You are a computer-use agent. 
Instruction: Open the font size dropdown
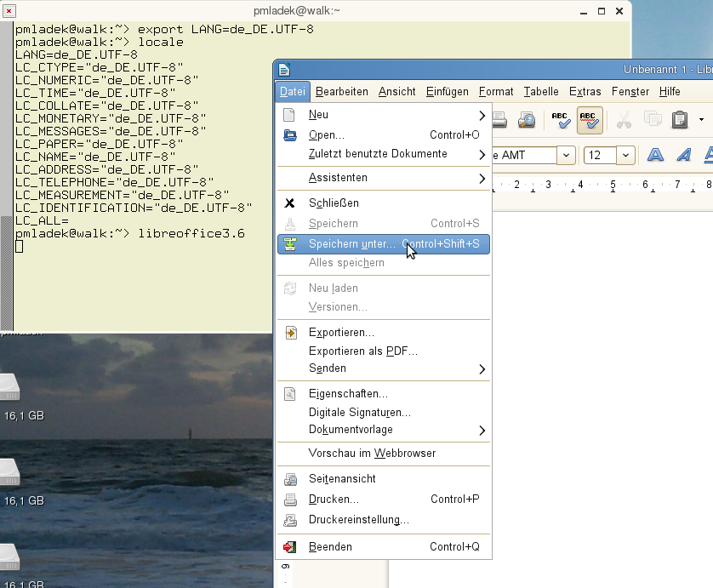pos(626,155)
